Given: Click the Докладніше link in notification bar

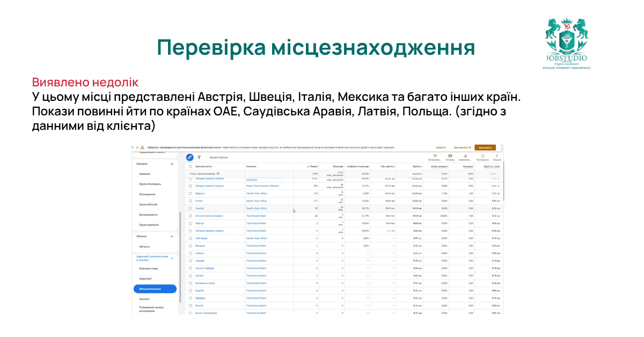Looking at the screenshot, I should coord(462,147).
